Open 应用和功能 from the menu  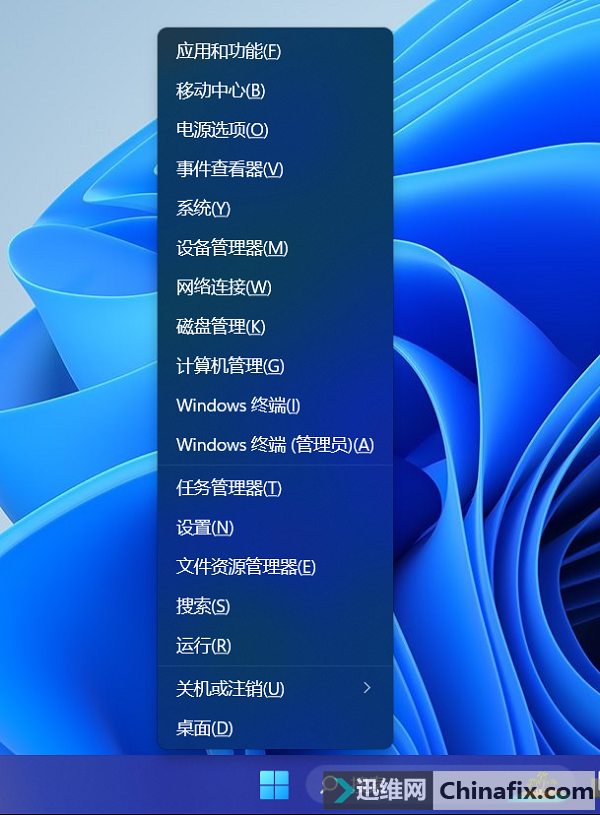click(228, 51)
